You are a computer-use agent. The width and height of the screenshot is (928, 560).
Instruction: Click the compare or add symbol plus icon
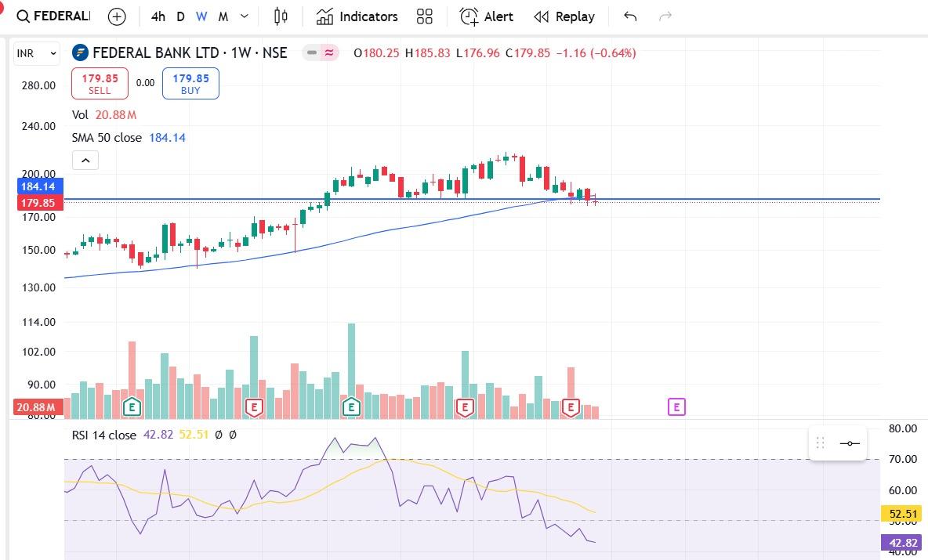point(118,16)
